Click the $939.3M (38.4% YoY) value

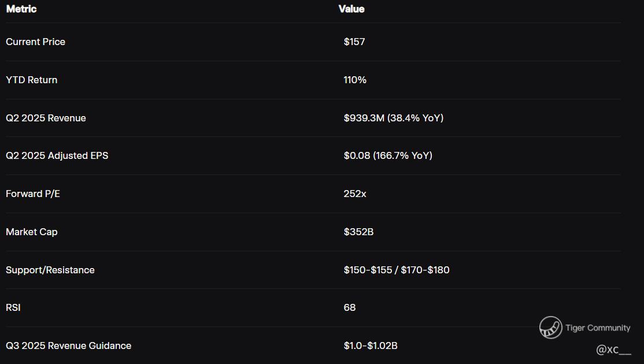394,118
